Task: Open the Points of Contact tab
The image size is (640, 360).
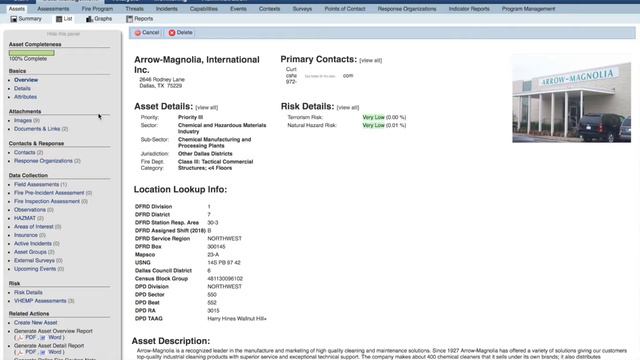Action: 345,9
